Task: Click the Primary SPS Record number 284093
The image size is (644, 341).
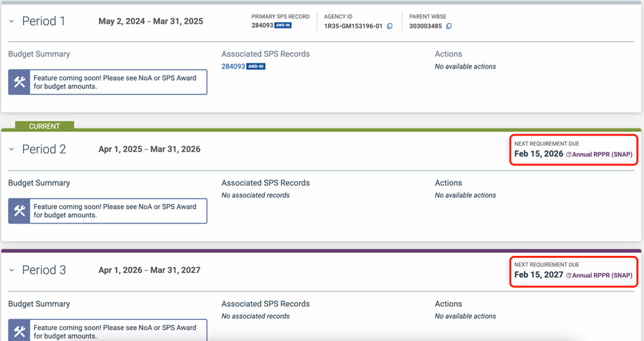Action: (x=262, y=26)
